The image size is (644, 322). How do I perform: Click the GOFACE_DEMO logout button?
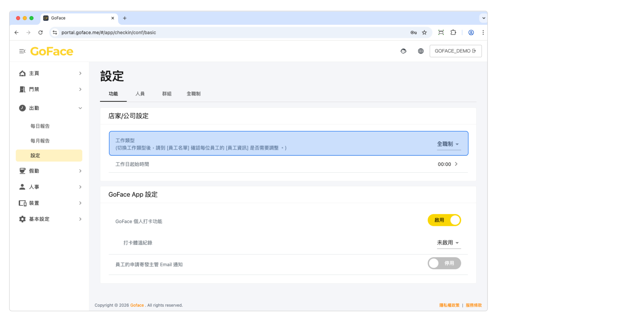click(455, 51)
